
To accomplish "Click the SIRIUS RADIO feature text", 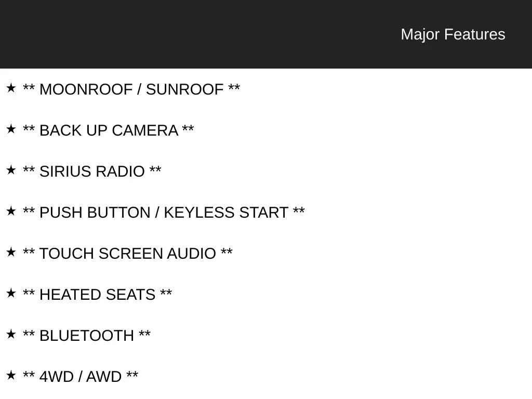I will click(92, 171).
